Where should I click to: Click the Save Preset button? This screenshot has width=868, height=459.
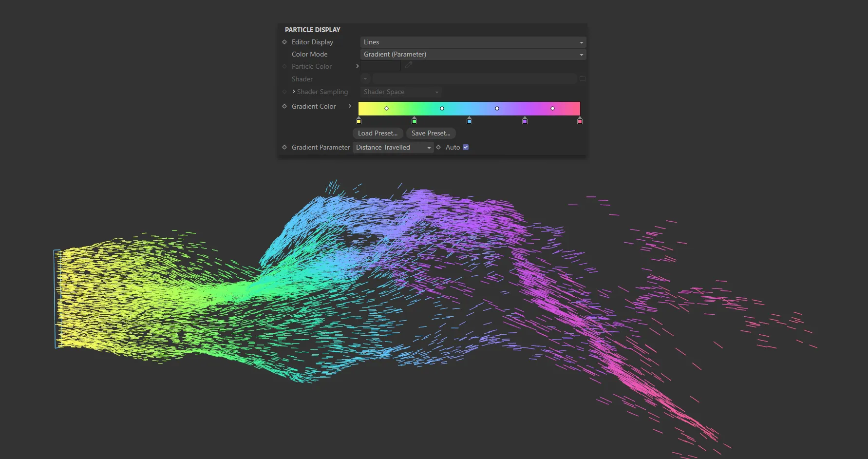pyautogui.click(x=431, y=133)
